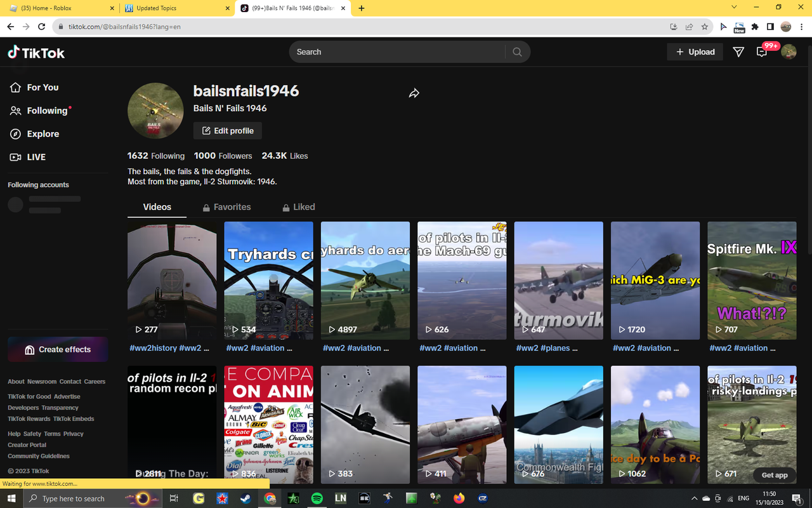Click the Chrome profile avatar
This screenshot has width=812, height=508.
pos(786,27)
